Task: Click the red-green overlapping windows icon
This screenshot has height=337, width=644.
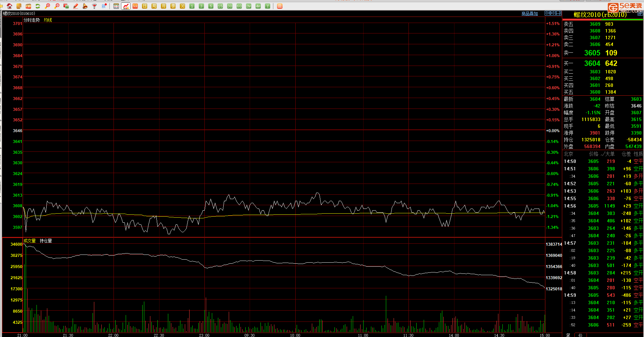Action: click(x=66, y=6)
